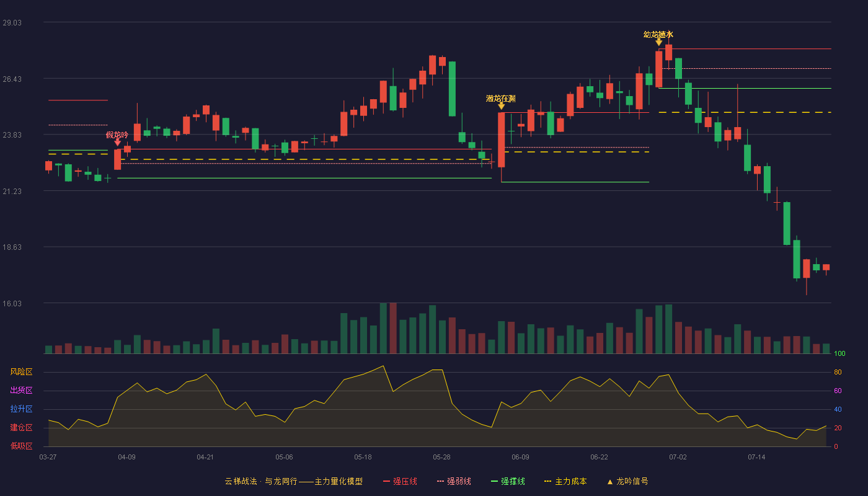Click the green line icon beside 强撑线
This screenshot has height=496, width=868.
coord(494,481)
